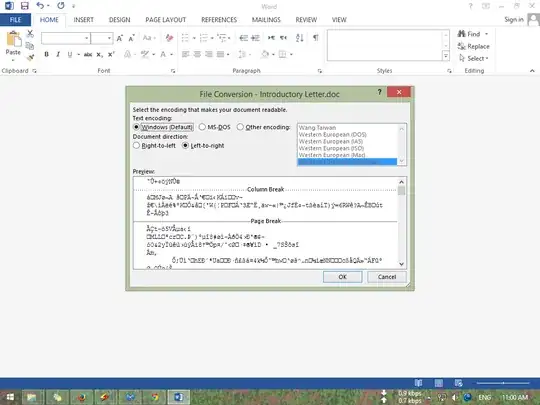The image size is (540, 405).
Task: Click the Subscript icon
Action: pos(99,54)
